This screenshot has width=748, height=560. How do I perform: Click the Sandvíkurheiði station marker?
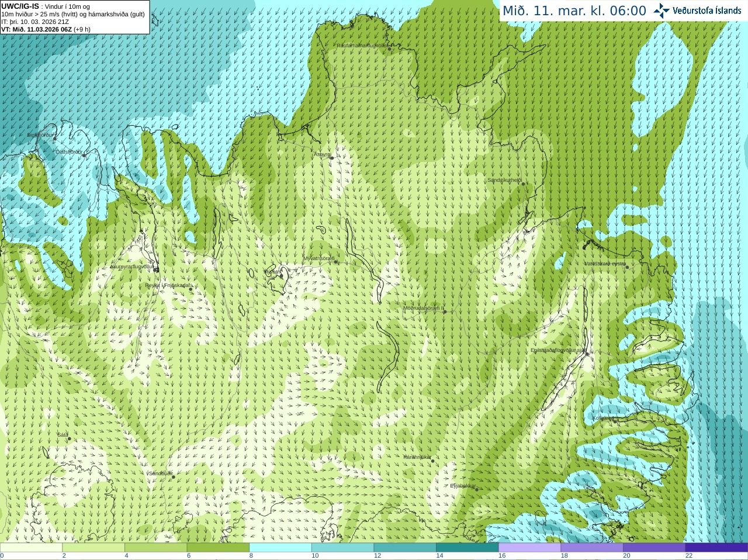(x=523, y=184)
